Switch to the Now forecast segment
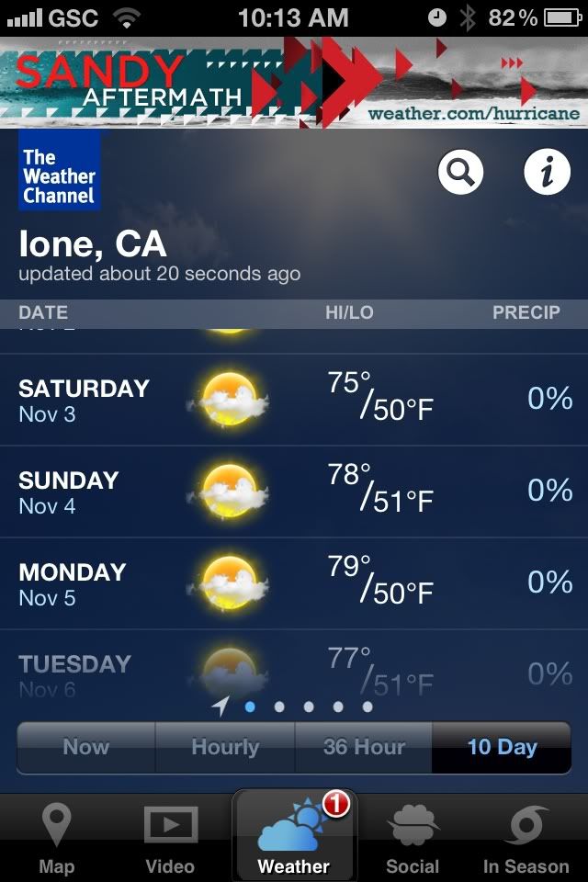 (86, 748)
